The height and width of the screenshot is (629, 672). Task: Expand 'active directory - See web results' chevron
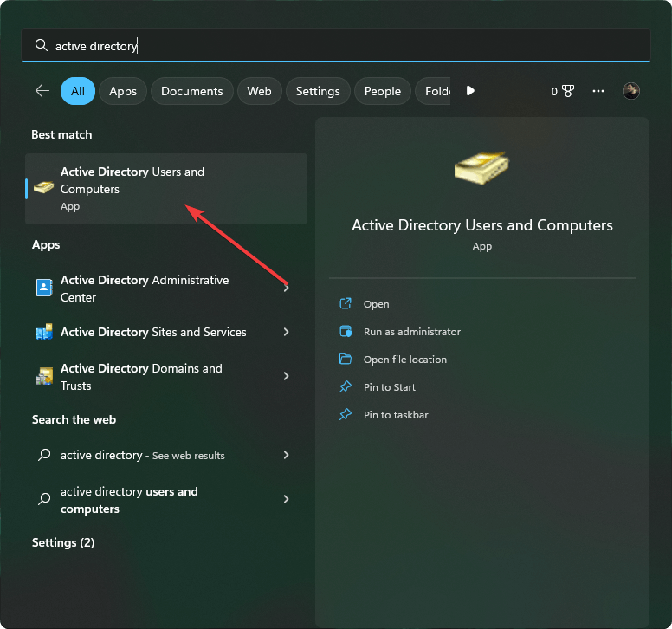[x=287, y=455]
